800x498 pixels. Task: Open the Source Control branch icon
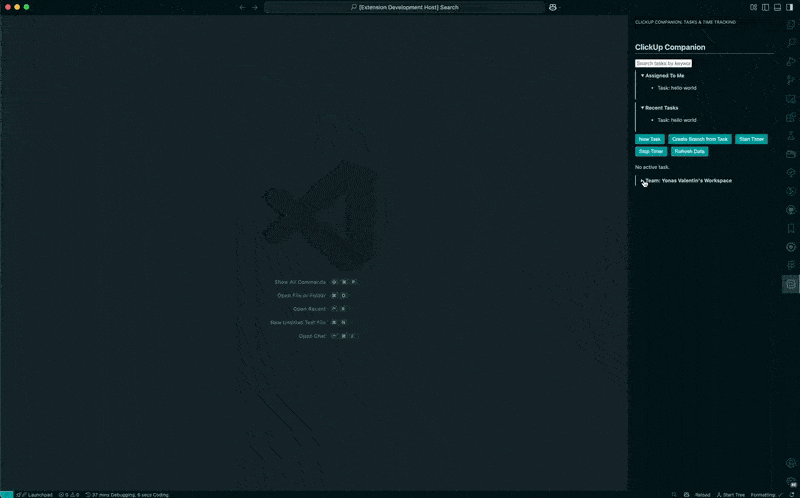[x=791, y=80]
